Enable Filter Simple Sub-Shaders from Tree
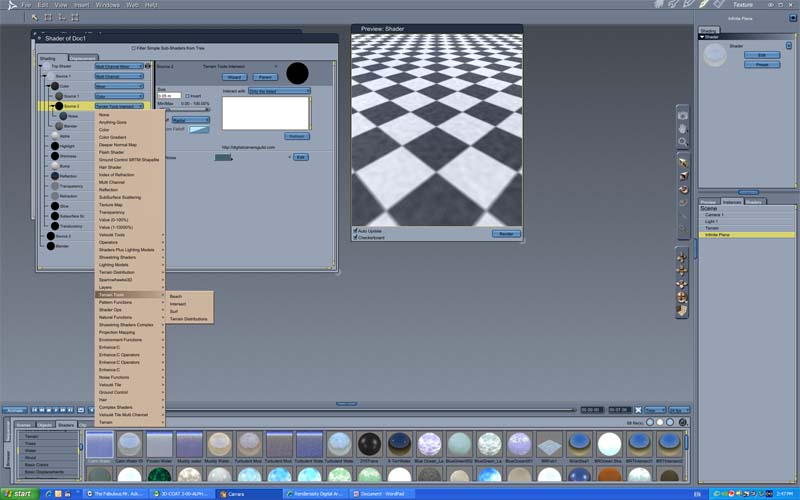Screen dimensions: 800x500 coord(134,48)
